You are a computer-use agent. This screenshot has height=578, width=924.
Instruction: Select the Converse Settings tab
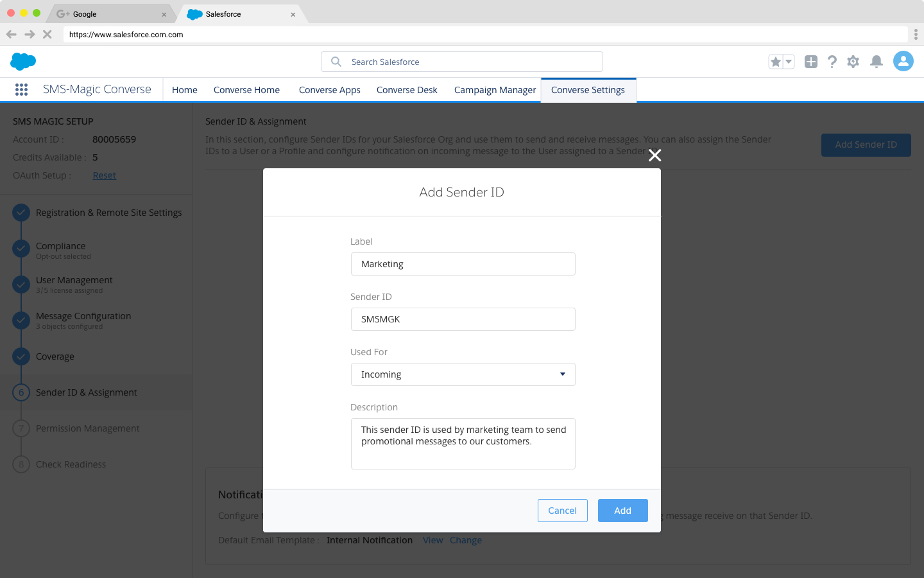[588, 90]
